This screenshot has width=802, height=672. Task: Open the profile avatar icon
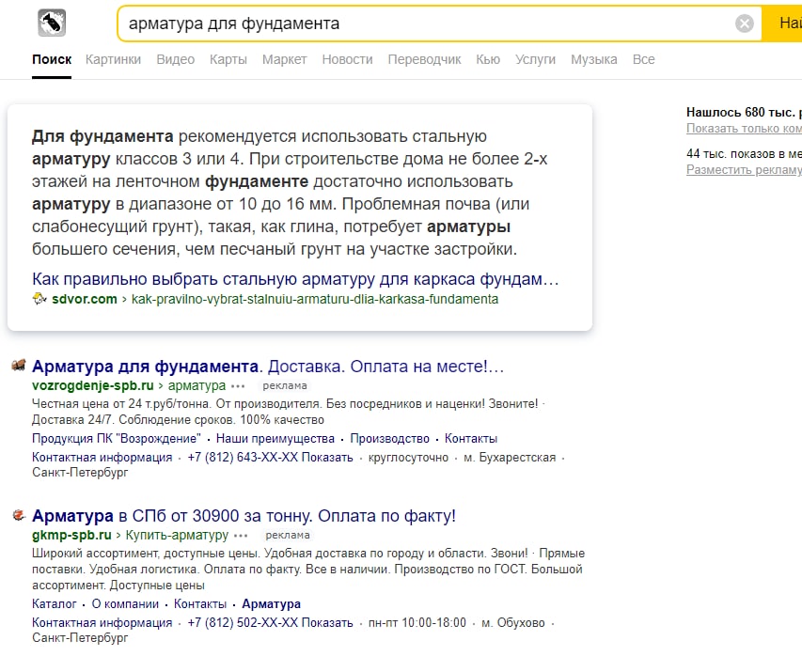tap(52, 23)
